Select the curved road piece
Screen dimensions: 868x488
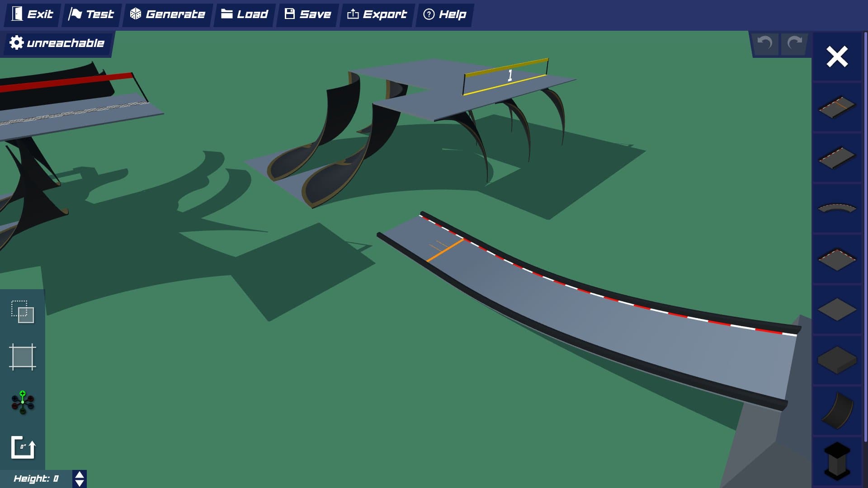click(837, 208)
